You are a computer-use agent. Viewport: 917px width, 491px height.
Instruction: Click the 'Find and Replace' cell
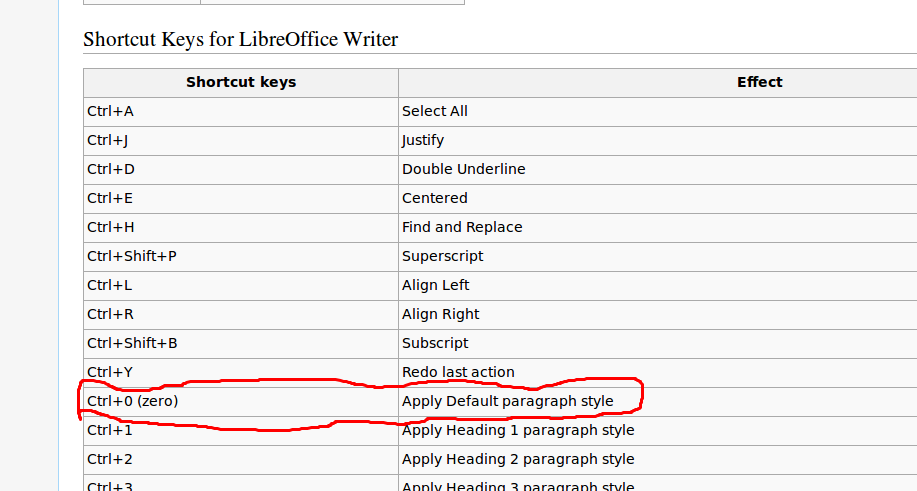coord(658,227)
